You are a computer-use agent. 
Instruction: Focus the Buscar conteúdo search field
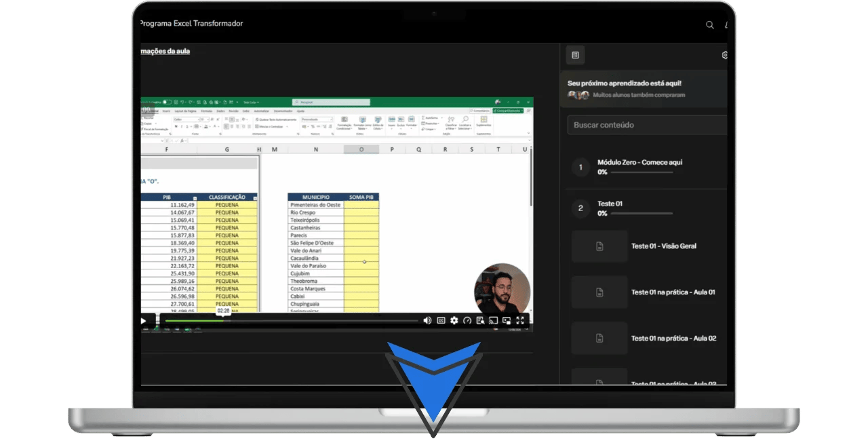click(x=648, y=125)
